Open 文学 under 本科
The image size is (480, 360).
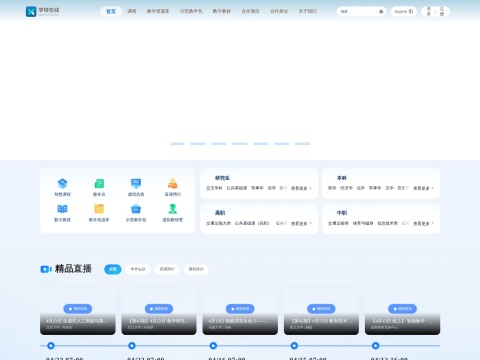coord(389,188)
